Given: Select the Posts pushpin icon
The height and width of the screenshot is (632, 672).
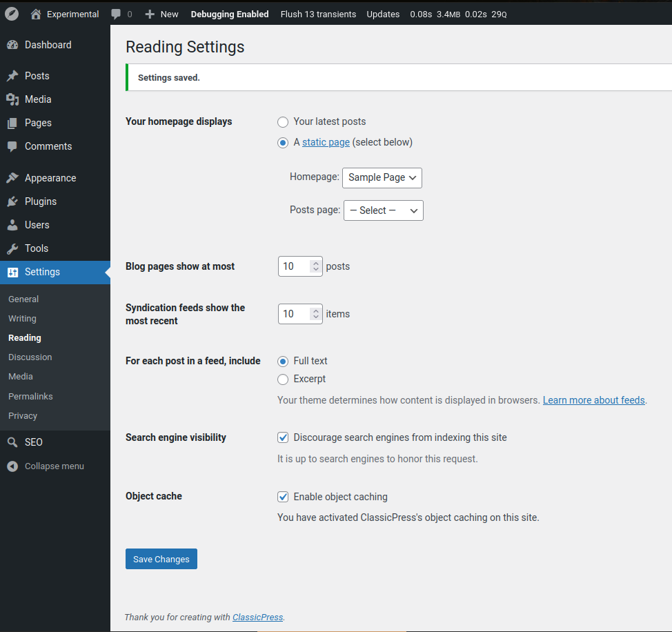Looking at the screenshot, I should (x=14, y=75).
